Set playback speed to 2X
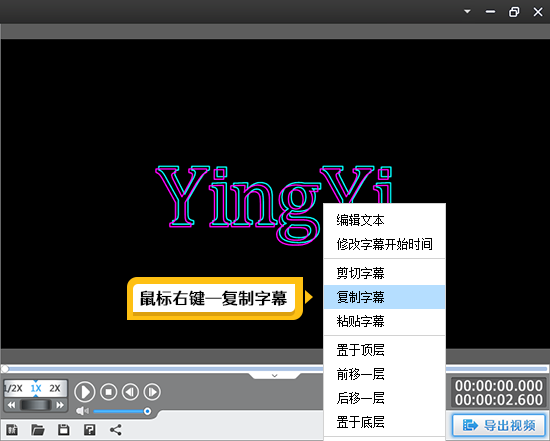 coord(55,388)
